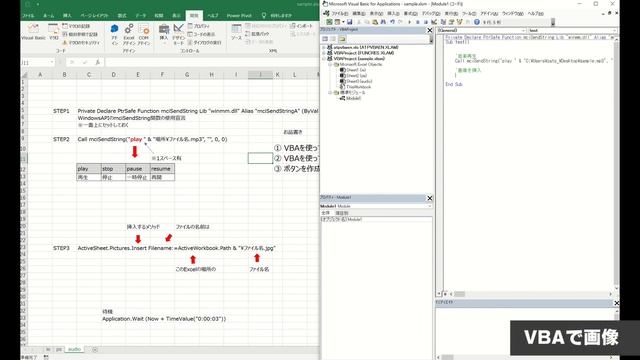Click the Break pause icon in VBE
Viewport: 640px width, 360px height.
(x=418, y=22)
